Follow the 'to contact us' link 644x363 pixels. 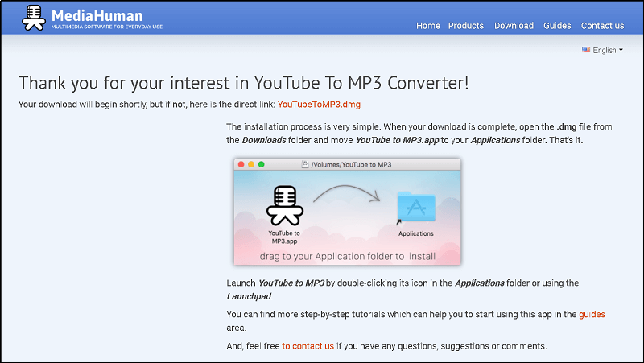click(x=308, y=346)
